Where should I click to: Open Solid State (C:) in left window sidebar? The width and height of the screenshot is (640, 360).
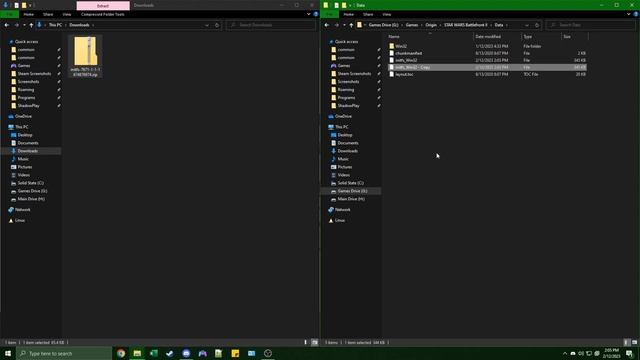point(31,183)
